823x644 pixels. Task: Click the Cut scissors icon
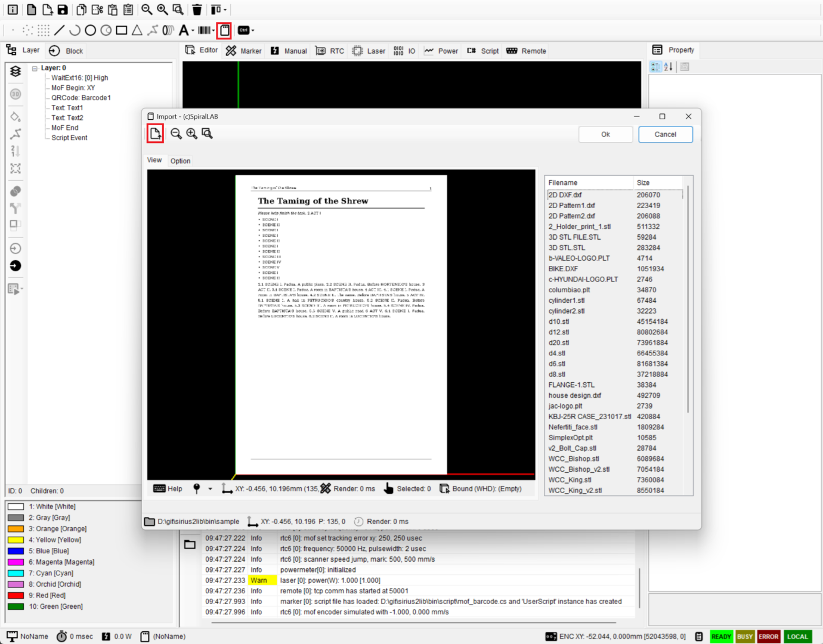coord(97,10)
